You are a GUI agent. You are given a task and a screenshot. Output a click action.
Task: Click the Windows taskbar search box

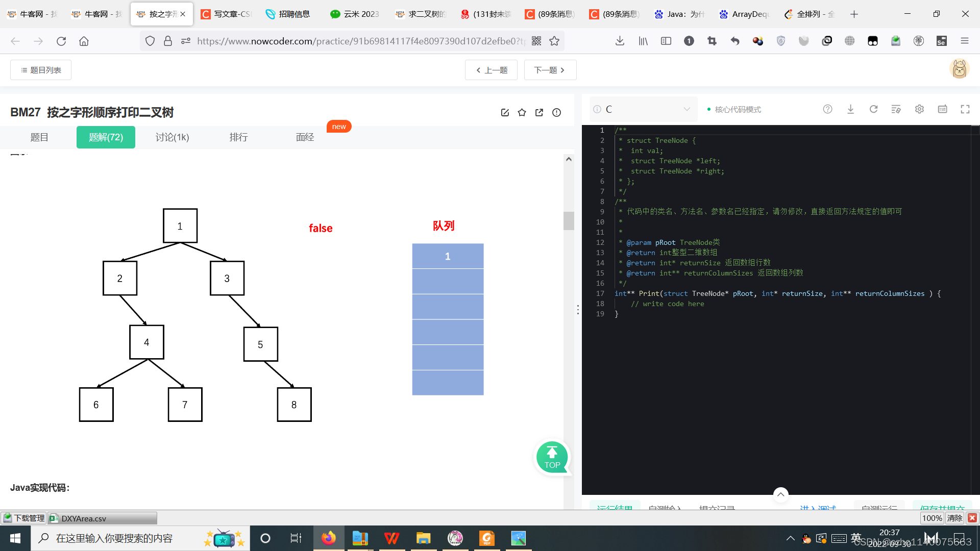(x=140, y=538)
